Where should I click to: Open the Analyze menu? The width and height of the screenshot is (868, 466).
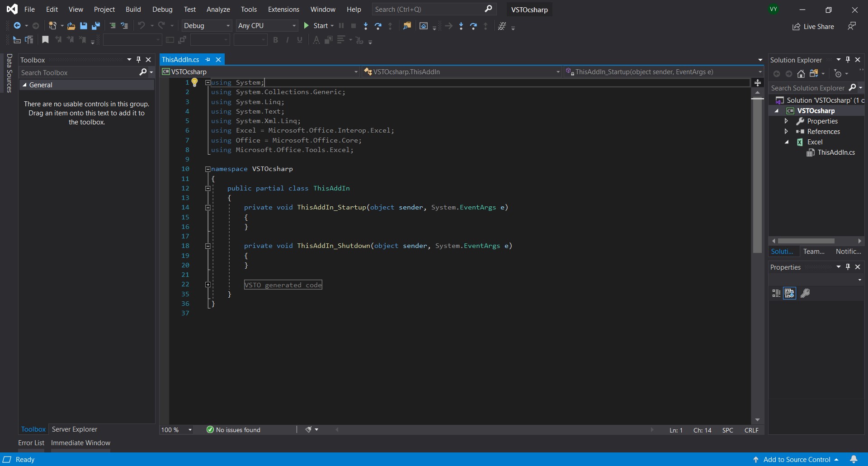pyautogui.click(x=218, y=10)
